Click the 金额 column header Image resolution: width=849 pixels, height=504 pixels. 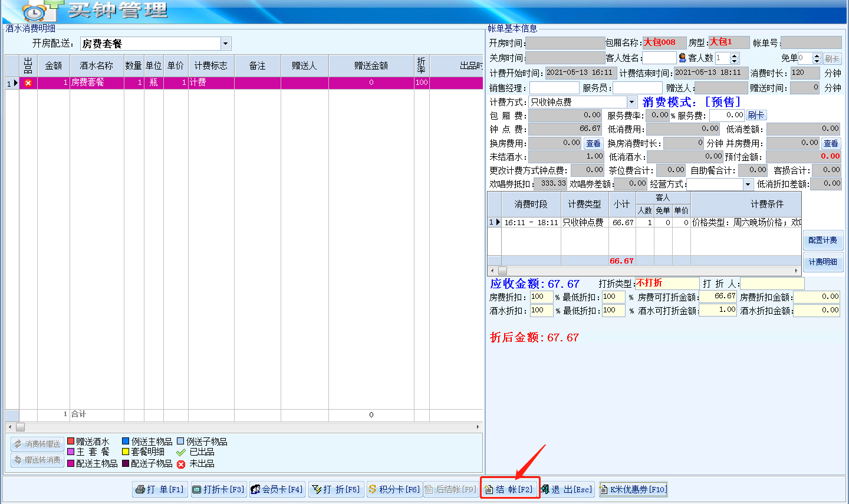point(54,65)
